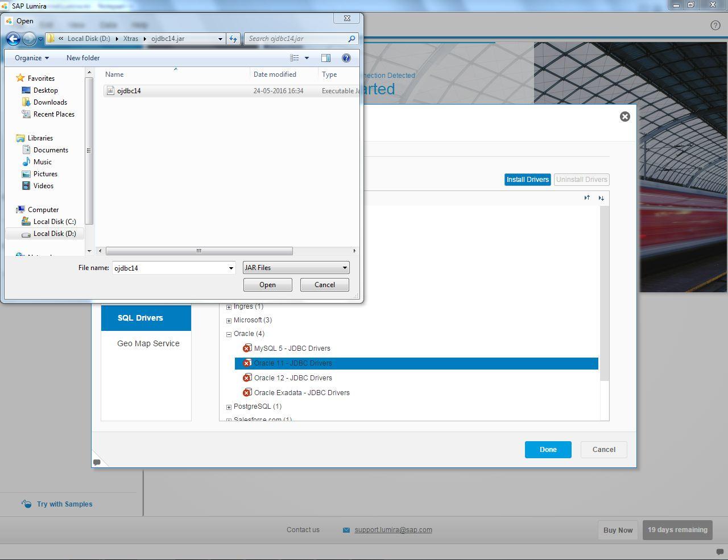Image resolution: width=728 pixels, height=560 pixels.
Task: Click the email envelope icon
Action: [x=346, y=530]
